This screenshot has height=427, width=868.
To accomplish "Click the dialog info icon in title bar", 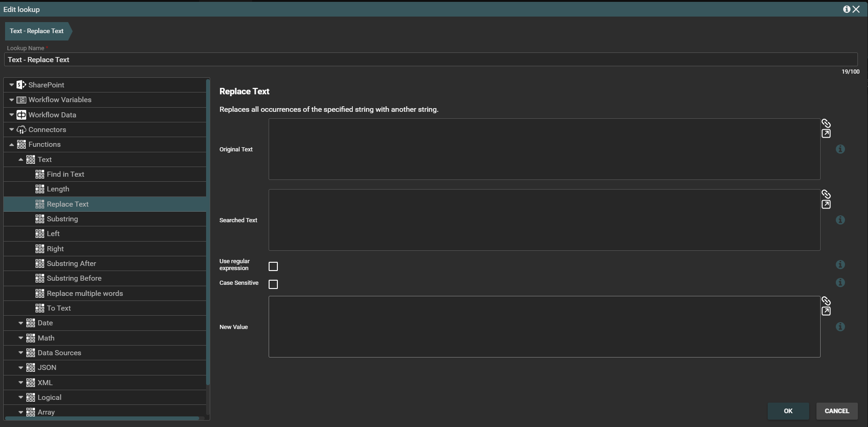I will tap(846, 9).
